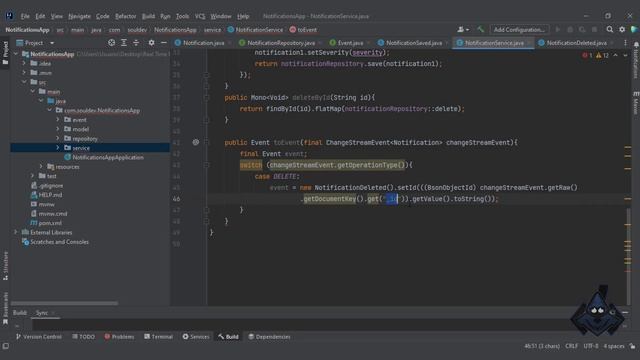Screen dimensions: 640x360
Task: Open IDE settings gear in toolbar
Action: (x=622, y=29)
